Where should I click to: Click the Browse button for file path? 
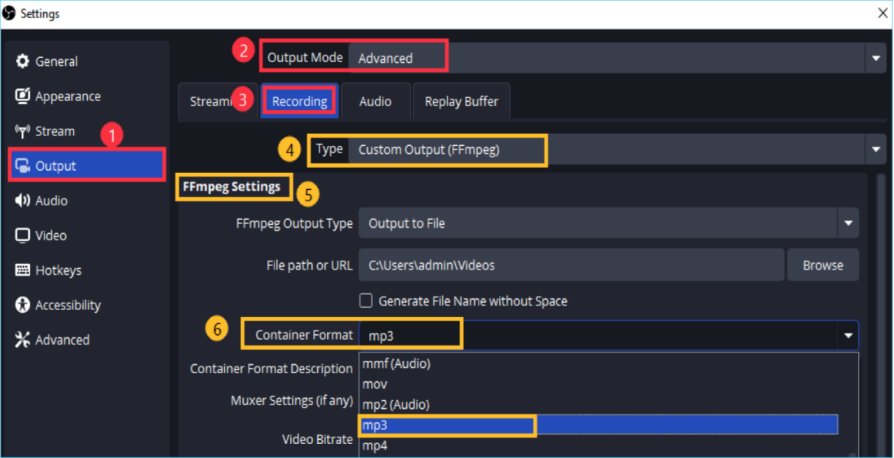(822, 265)
